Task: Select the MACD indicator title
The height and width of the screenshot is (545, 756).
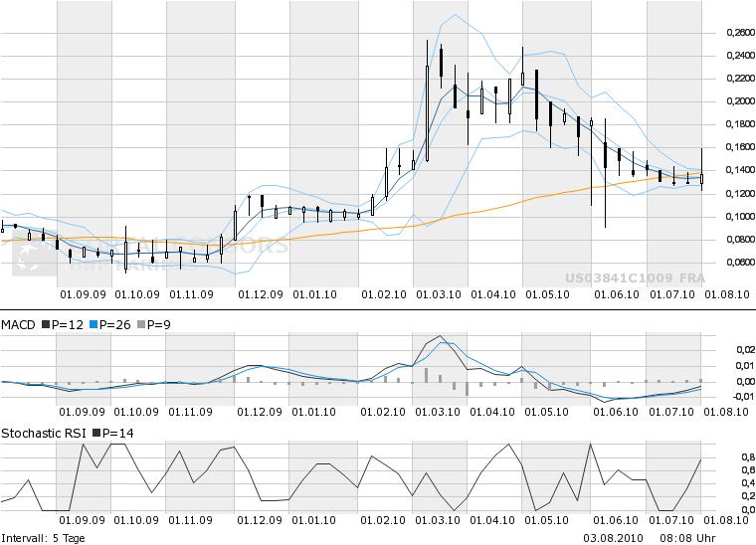Action: click(x=19, y=325)
